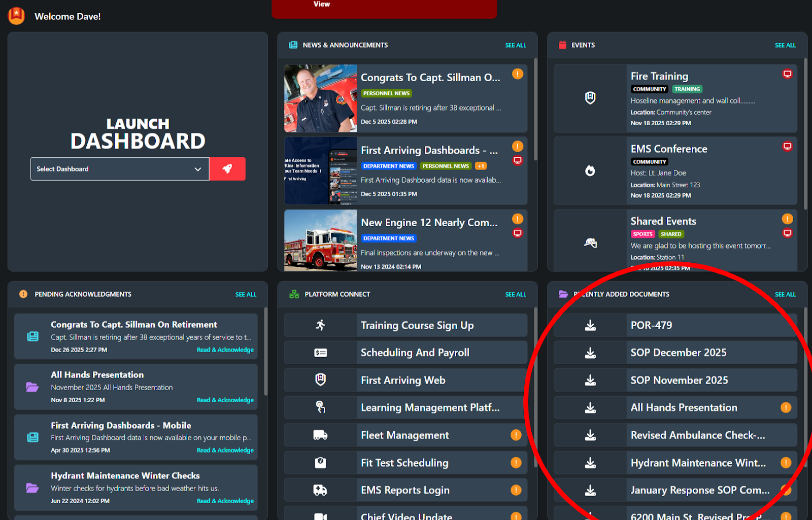
Task: Open Fleet Management truck icon
Action: click(320, 435)
